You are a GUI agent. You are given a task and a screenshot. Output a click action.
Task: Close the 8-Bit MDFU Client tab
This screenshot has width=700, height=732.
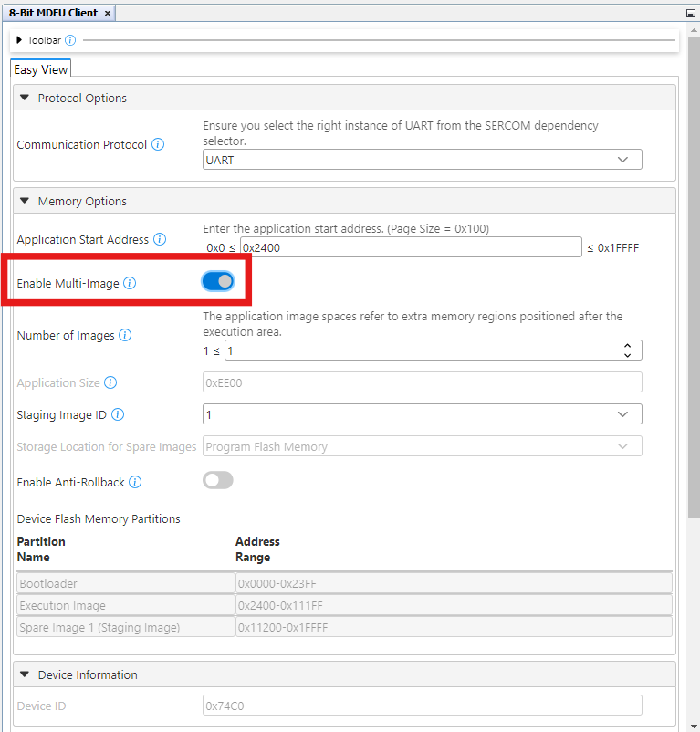(x=108, y=14)
